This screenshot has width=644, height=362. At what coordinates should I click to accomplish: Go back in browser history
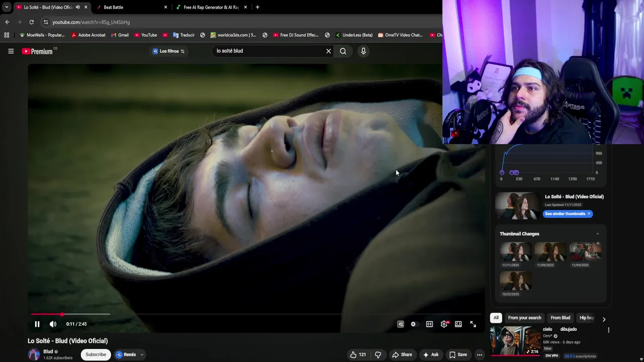tap(7, 22)
